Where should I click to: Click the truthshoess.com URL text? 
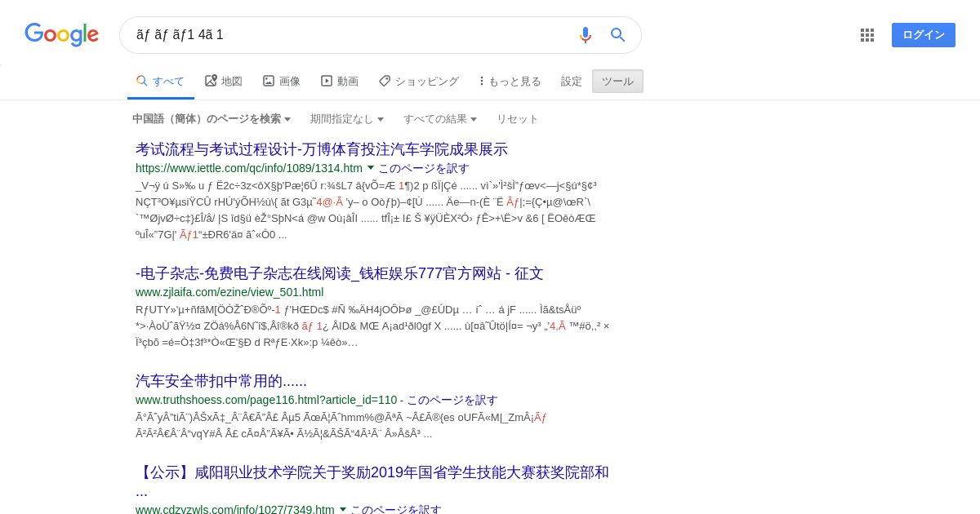click(266, 400)
